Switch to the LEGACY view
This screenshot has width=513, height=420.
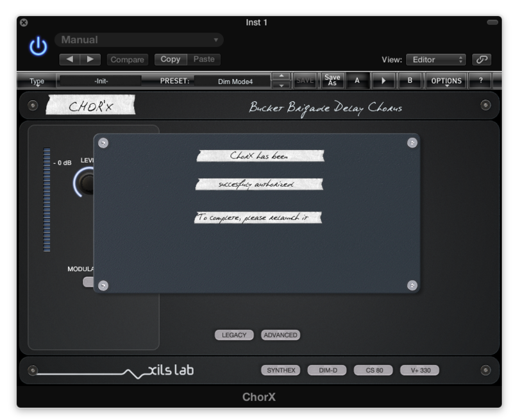coord(234,335)
